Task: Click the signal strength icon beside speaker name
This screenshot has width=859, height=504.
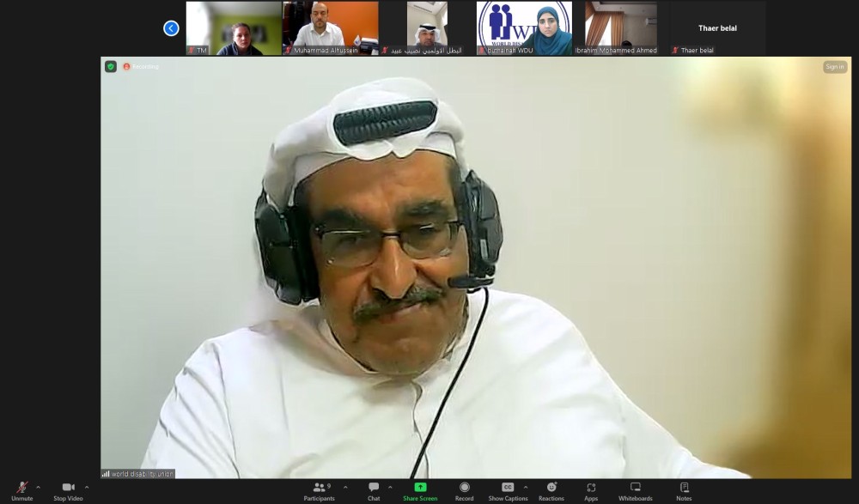Action: (x=106, y=474)
